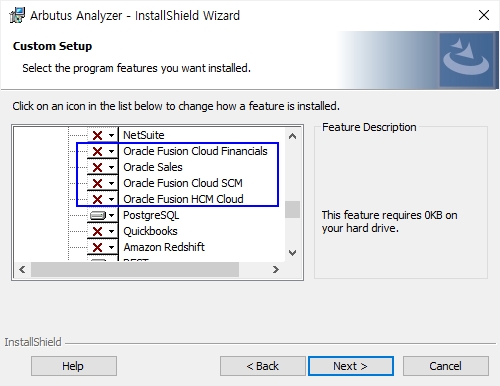Open install options dropdown for Oracle Fusion HCM Cloud
The image size is (500, 386).
point(111,199)
